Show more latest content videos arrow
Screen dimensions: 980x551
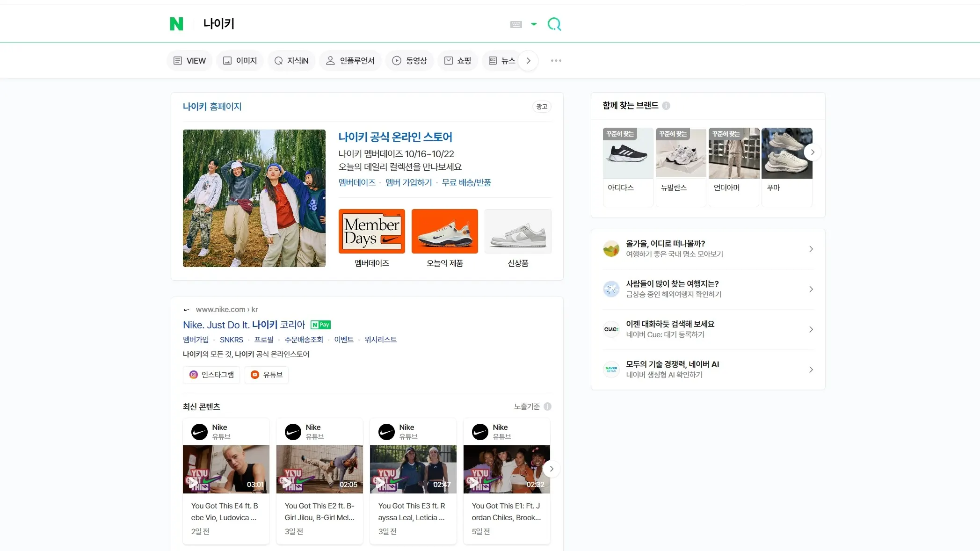(552, 469)
